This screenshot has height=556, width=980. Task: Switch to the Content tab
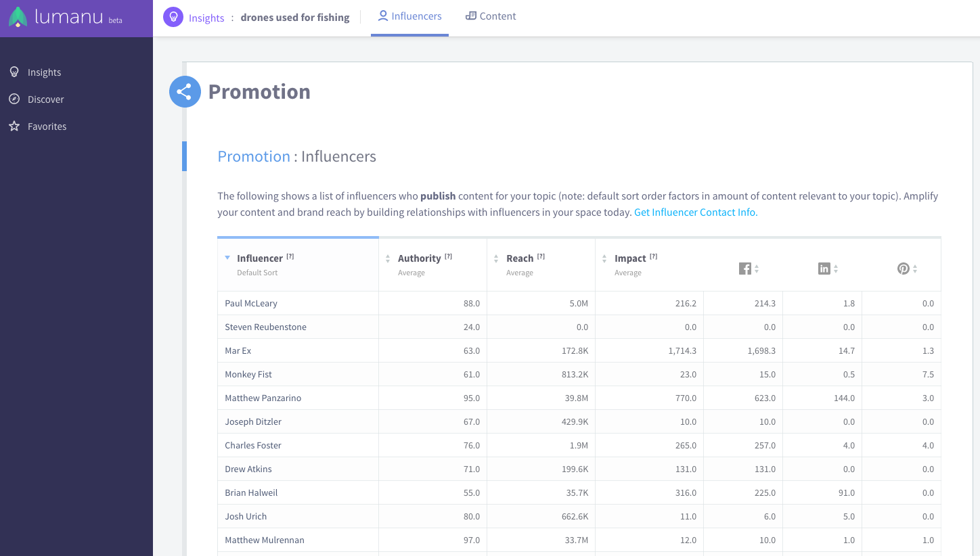491,16
